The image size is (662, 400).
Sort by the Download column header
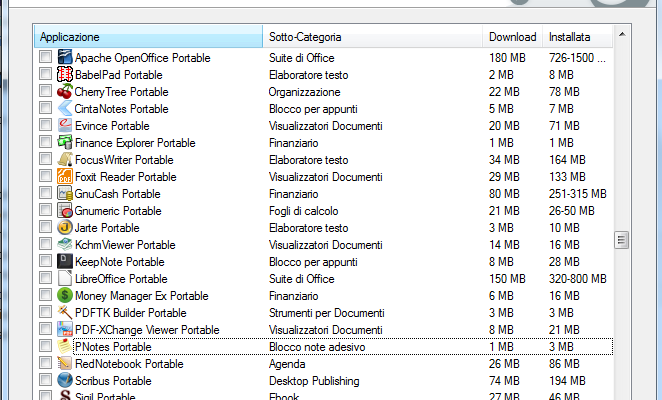coord(513,37)
